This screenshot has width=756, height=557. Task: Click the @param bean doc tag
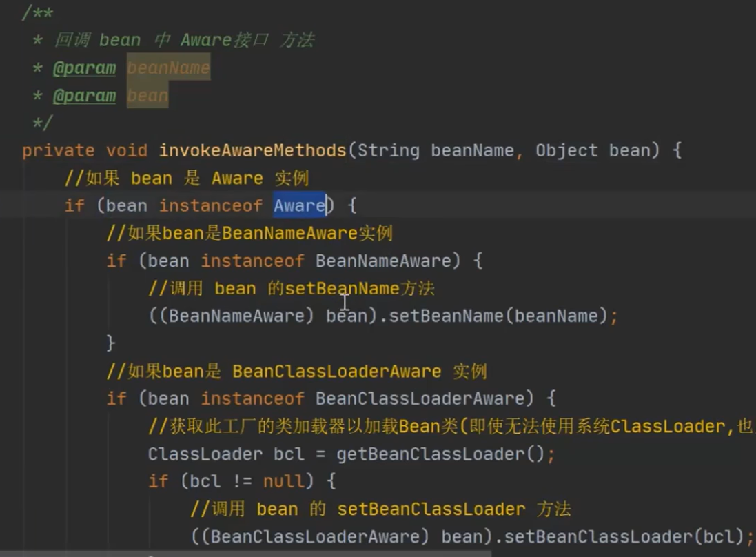point(84,96)
